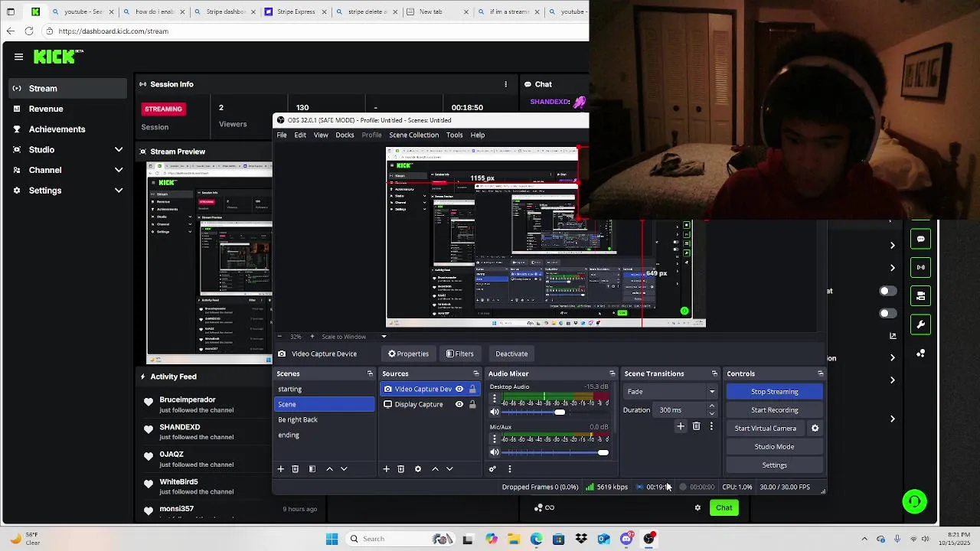980x551 pixels.
Task: Open Desktop Audio three-dot options
Action: [495, 399]
